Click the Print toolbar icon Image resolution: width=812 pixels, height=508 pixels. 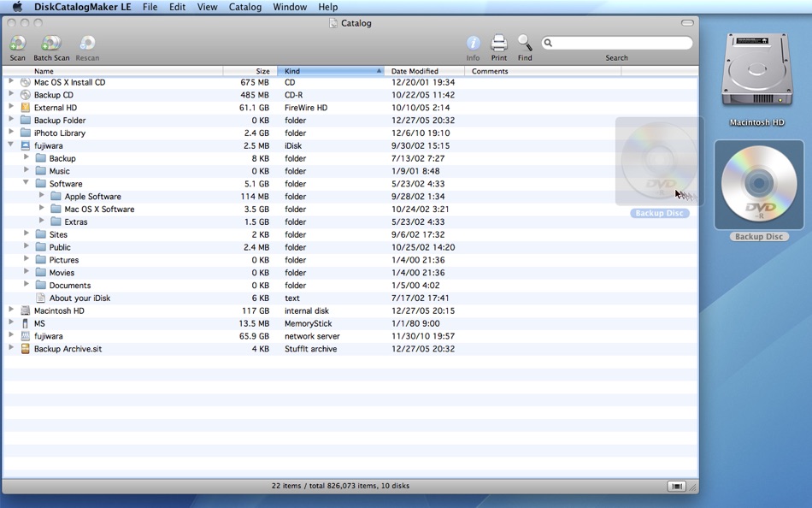click(498, 43)
